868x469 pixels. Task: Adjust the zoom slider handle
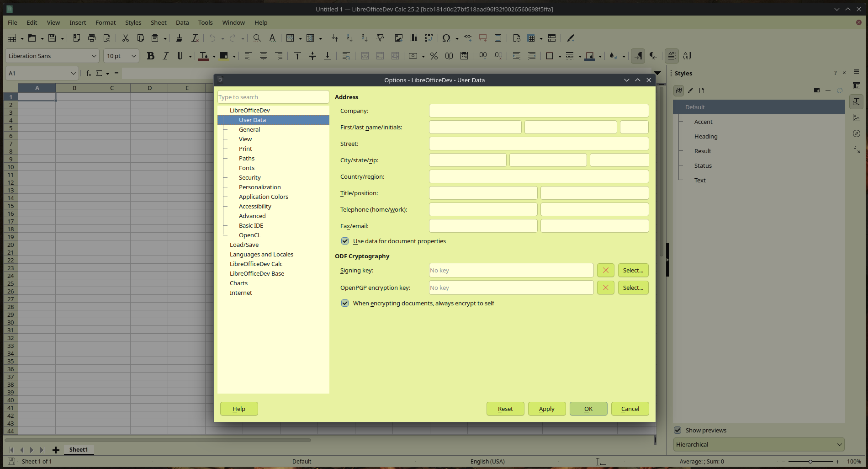pos(810,462)
